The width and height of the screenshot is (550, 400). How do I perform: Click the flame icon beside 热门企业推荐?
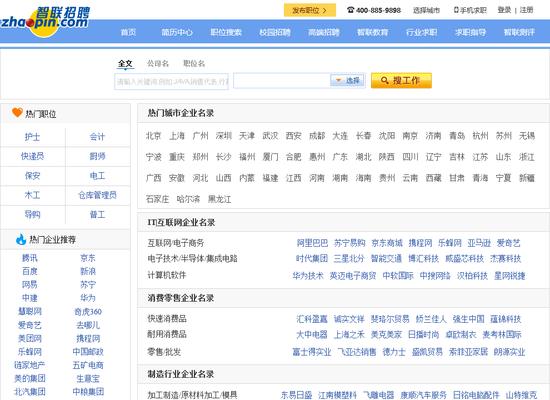point(21,239)
